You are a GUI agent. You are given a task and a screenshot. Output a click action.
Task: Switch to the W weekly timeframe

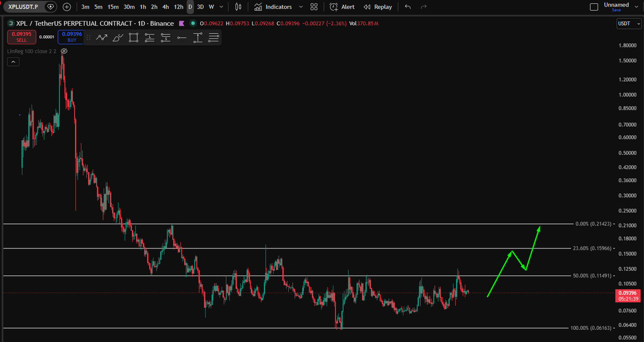click(x=211, y=7)
